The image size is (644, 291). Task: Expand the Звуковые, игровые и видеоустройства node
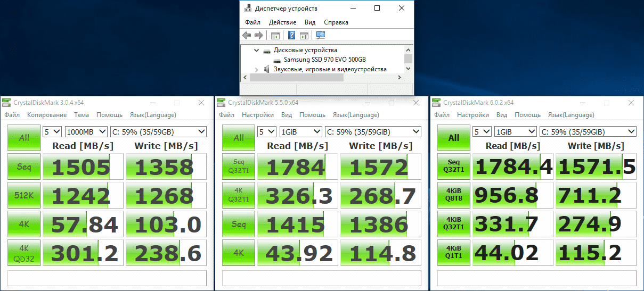256,69
